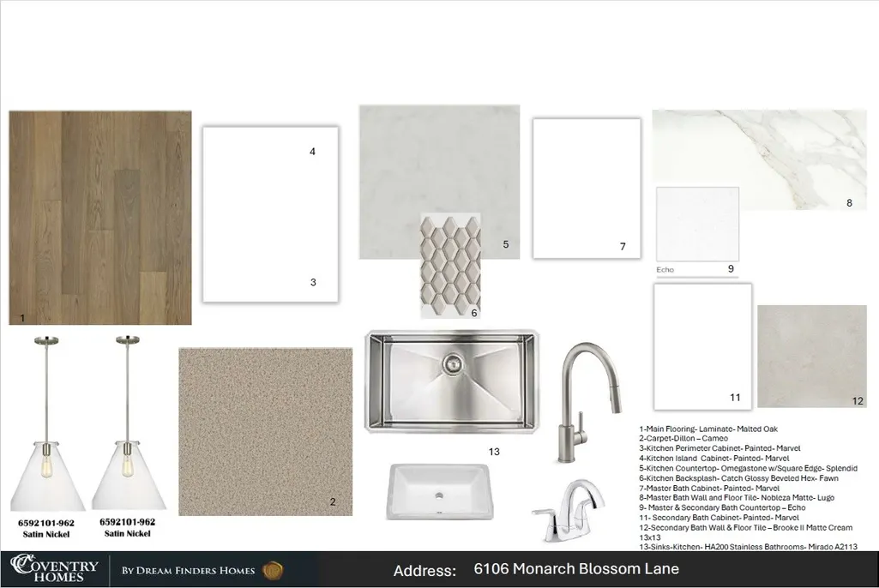Screen dimensions: 879x588
Task: Click the number 3 label on cabinet swatch
Action: (313, 283)
